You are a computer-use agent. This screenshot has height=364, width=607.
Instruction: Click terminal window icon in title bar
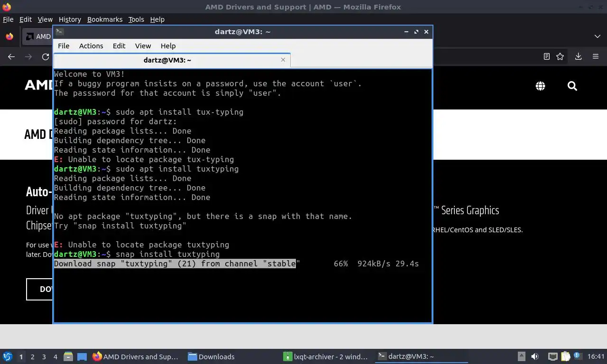(x=59, y=32)
